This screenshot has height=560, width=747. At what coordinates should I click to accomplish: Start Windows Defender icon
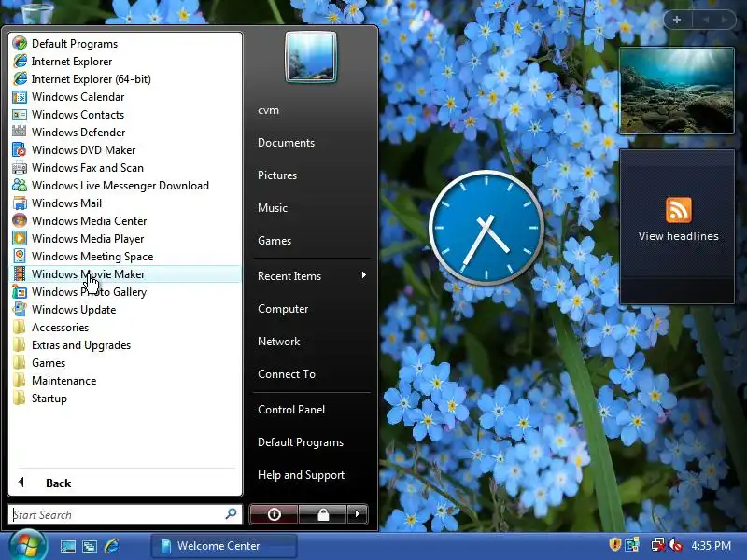coord(20,132)
